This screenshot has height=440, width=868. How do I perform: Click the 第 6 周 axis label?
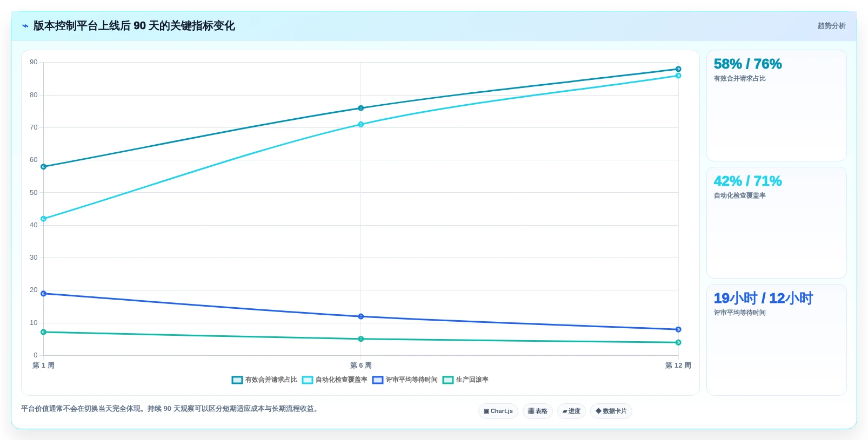click(361, 365)
